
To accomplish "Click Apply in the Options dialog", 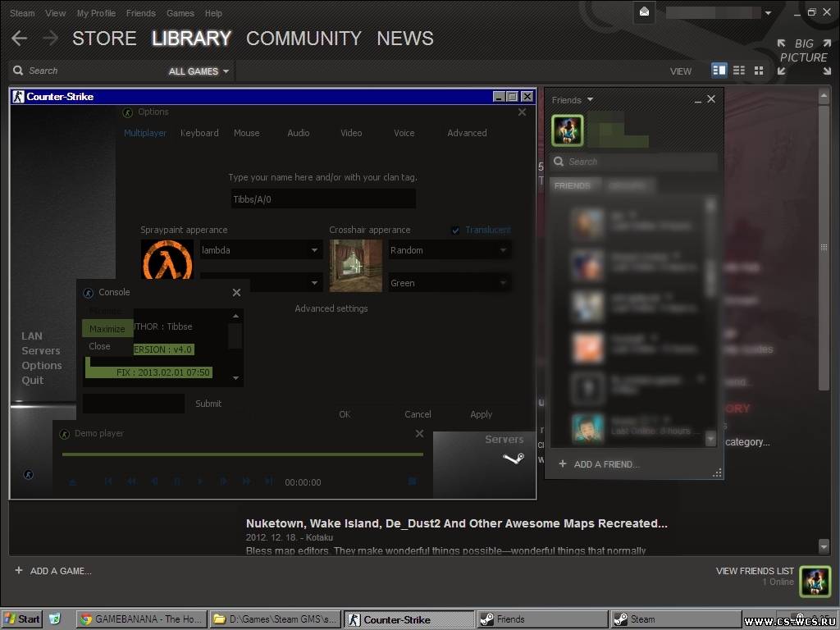I will point(481,414).
